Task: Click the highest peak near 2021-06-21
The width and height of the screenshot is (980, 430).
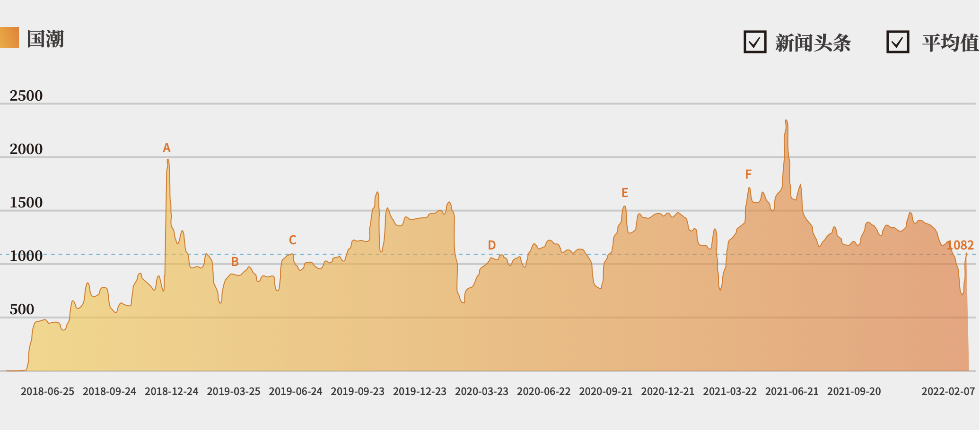Action: click(786, 121)
